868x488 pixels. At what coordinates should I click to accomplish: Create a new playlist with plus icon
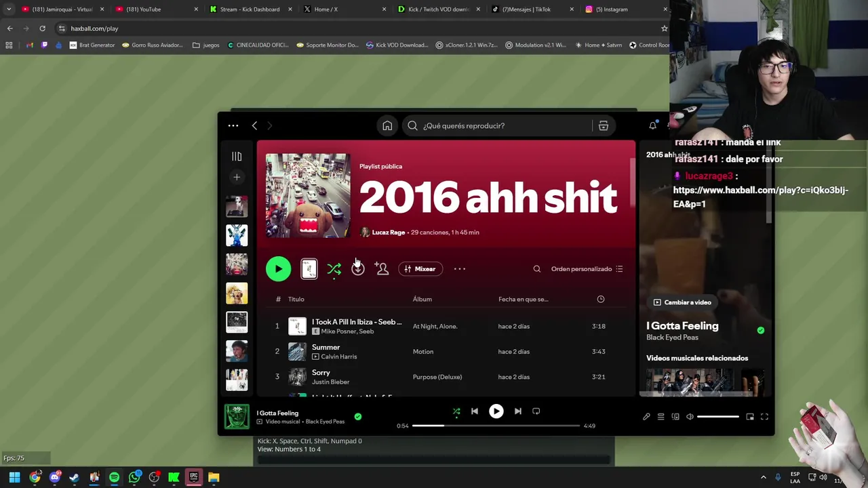[x=237, y=178]
